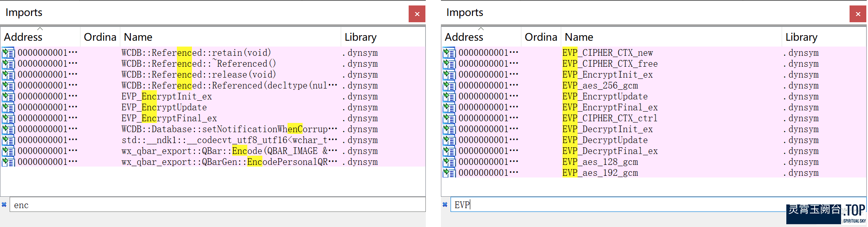Click import icon beside WCDB::Referenced::retain row
Screen dimensions: 868x227
pyautogui.click(x=8, y=53)
